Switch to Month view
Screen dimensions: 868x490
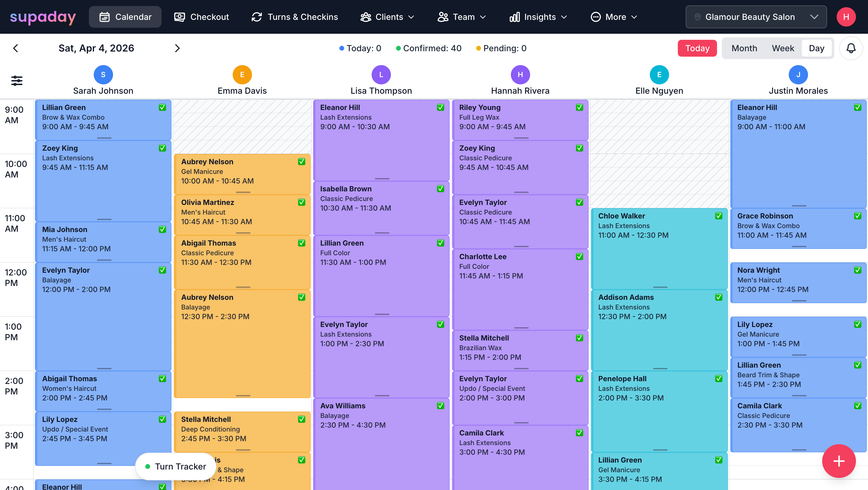tap(744, 48)
